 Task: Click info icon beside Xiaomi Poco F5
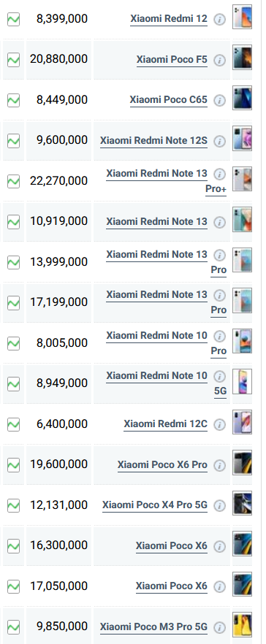coord(220,60)
